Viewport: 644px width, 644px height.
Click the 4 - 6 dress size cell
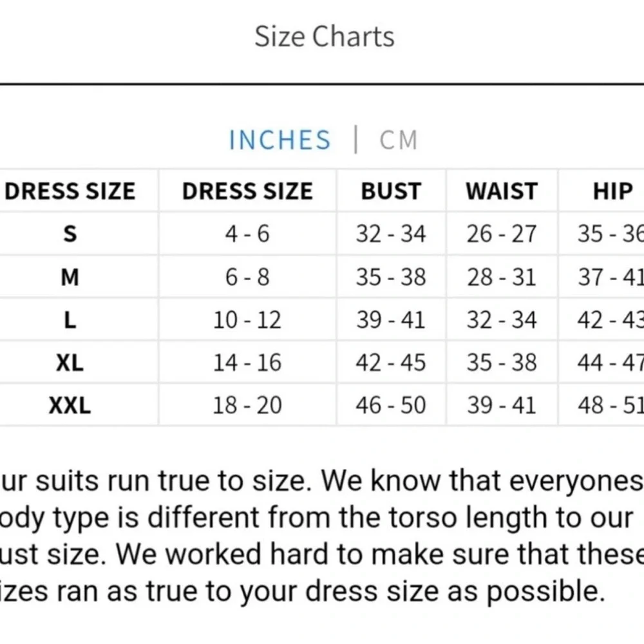tap(247, 234)
